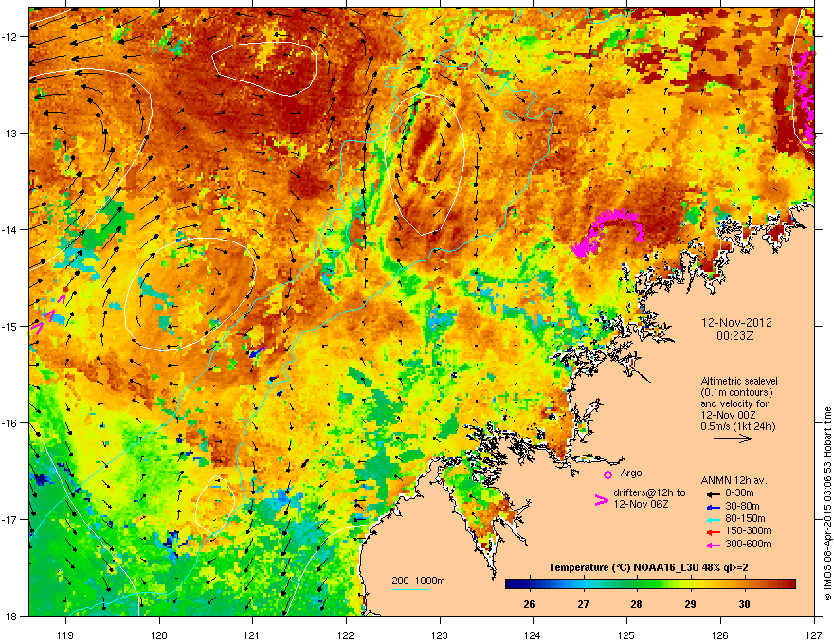Viewport: 834px width, 644px height.
Task: Click the dark blue cold end of the temperature colorbar
Action: [x=514, y=584]
